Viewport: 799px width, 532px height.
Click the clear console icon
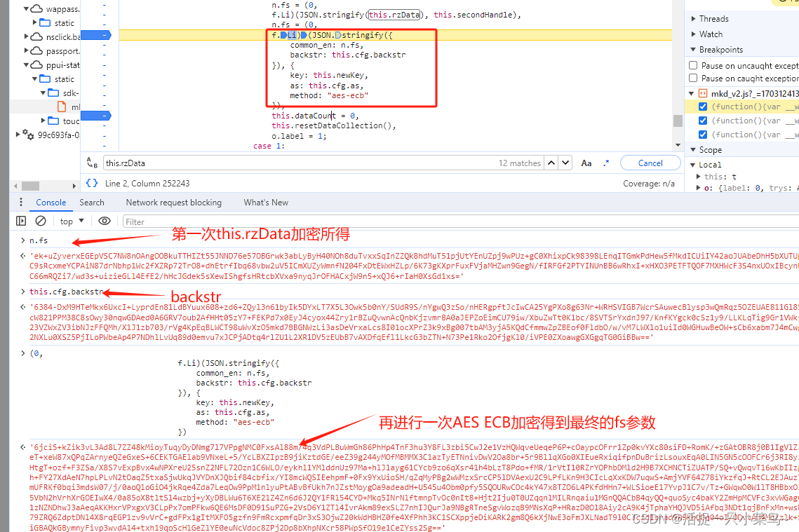[41, 221]
